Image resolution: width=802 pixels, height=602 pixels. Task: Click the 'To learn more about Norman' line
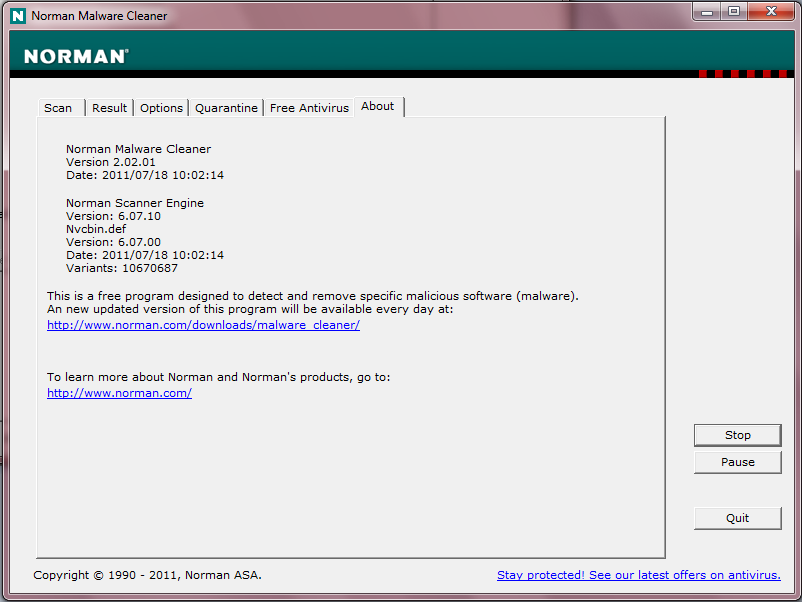click(x=218, y=377)
